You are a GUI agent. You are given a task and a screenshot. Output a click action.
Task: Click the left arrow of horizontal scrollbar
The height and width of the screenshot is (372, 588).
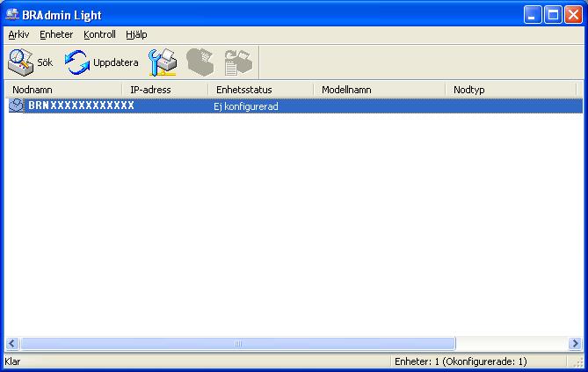click(12, 344)
